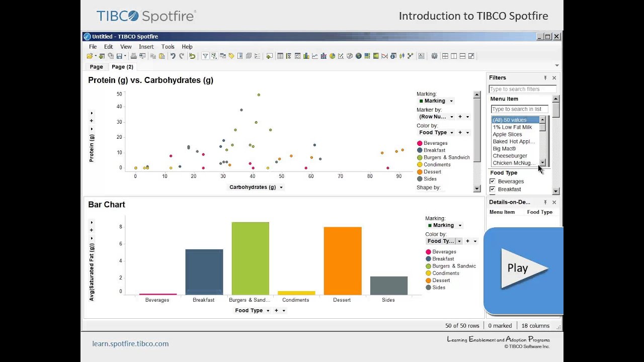Click the Open file folder icon

(90, 56)
